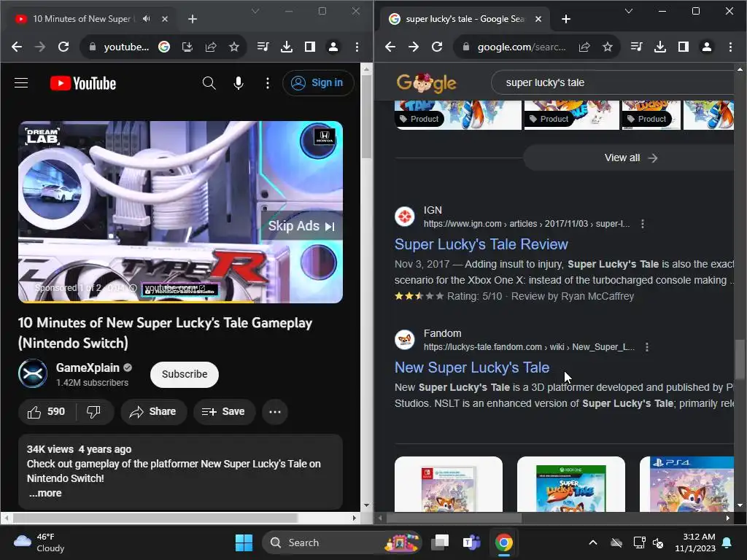Open Chrome menu in Google window

pos(730,47)
